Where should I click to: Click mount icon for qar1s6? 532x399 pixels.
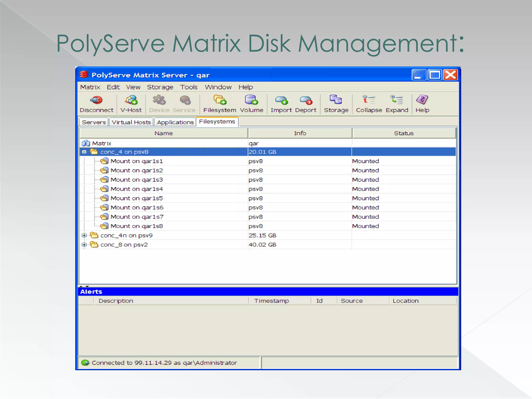104,208
